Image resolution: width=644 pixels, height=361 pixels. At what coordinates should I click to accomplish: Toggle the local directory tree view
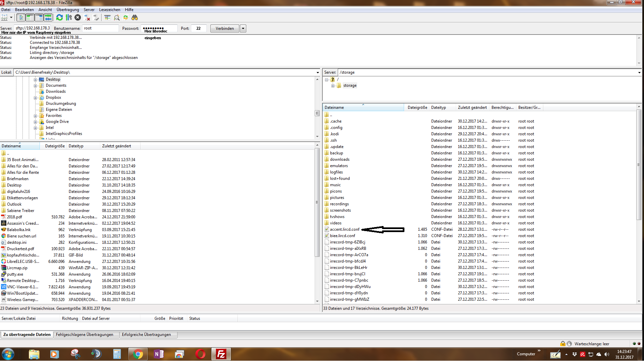point(30,17)
